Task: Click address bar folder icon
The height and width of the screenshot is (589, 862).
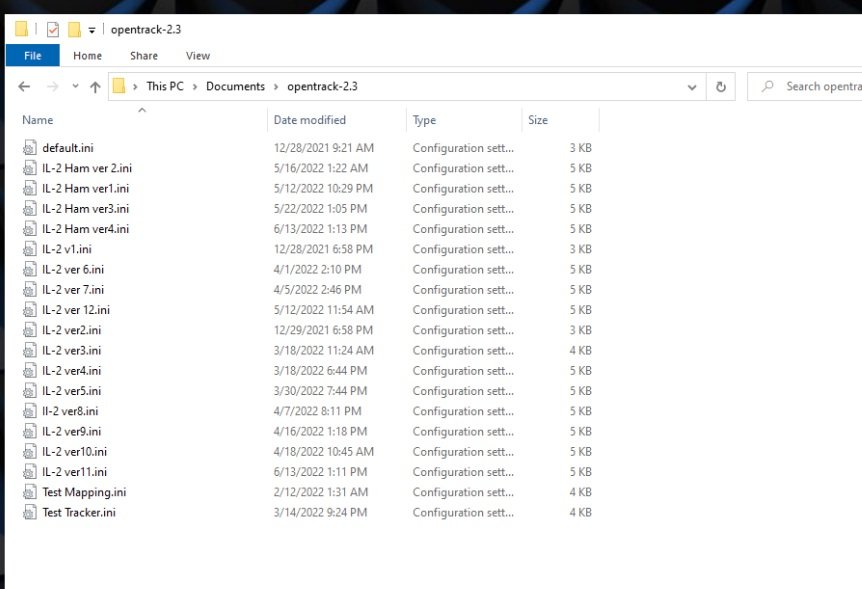Action: pyautogui.click(x=119, y=86)
